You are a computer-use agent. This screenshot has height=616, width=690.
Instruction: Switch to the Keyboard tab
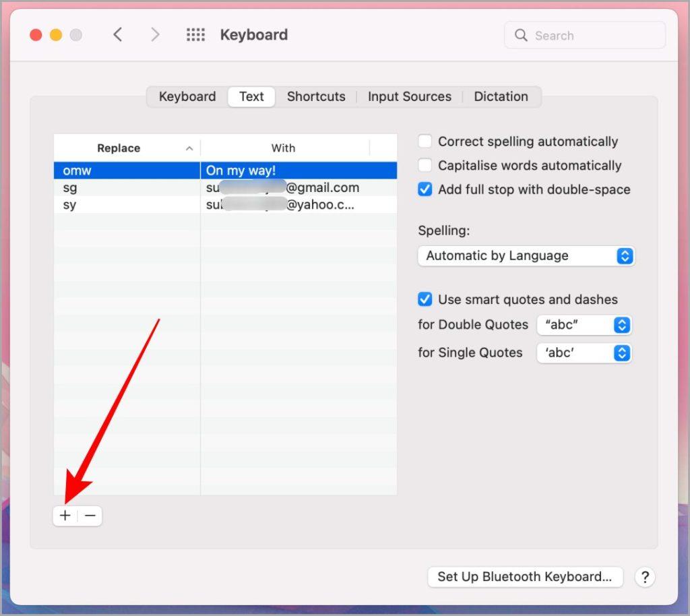point(187,96)
